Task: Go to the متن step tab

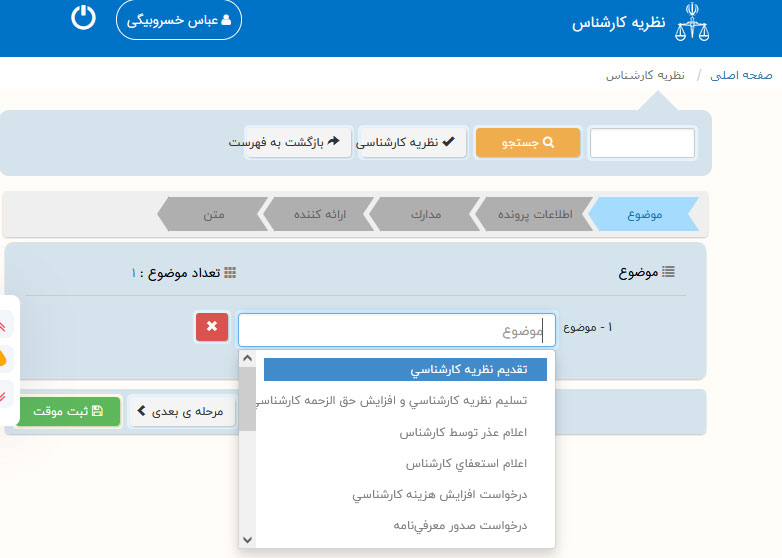Action: click(x=213, y=214)
